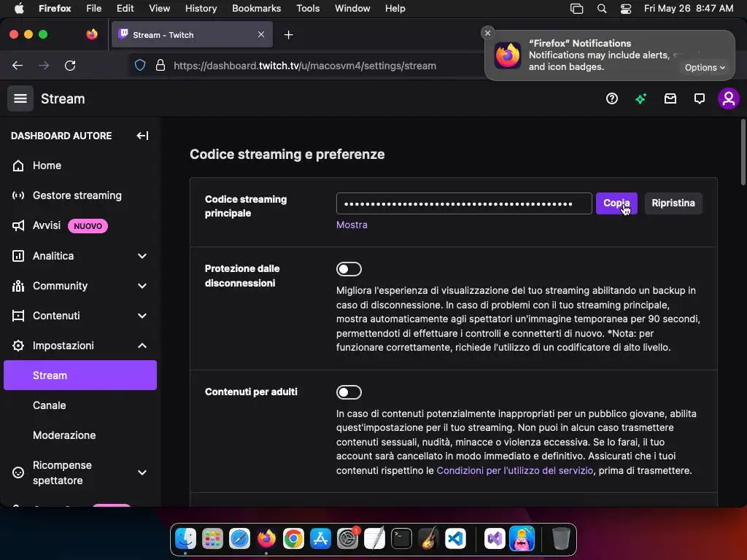
Task: Open the purple user avatar menu
Action: point(729,98)
